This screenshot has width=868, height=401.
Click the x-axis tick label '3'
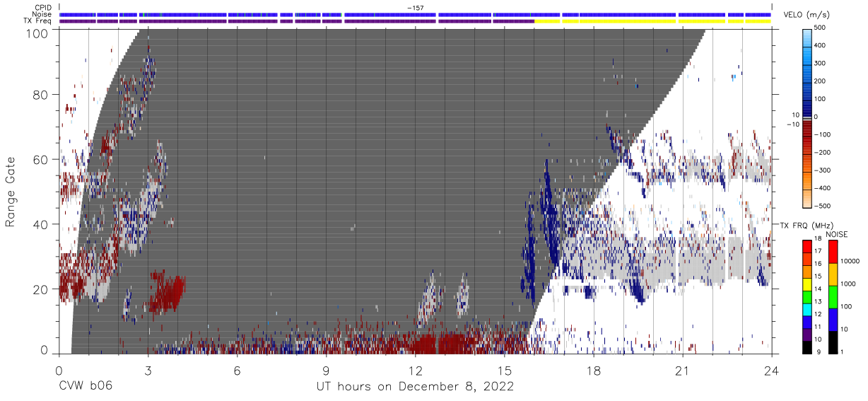tap(148, 370)
